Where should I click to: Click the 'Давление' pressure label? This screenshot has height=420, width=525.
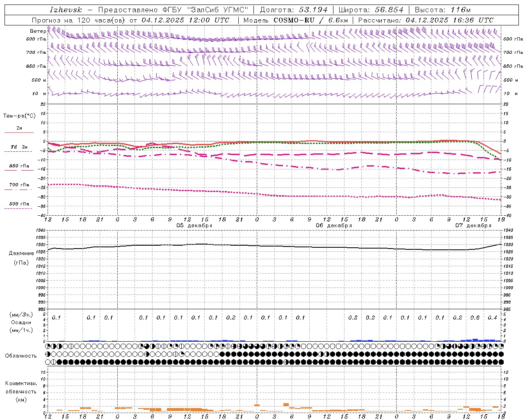(21, 253)
